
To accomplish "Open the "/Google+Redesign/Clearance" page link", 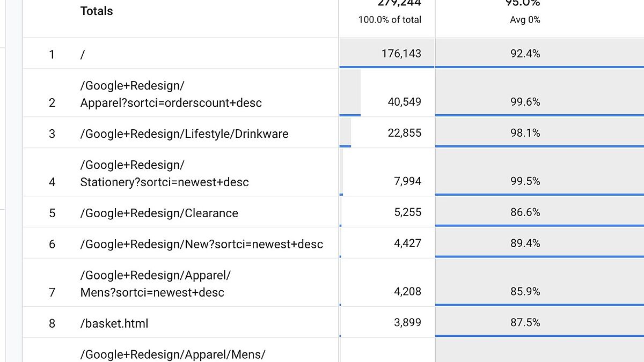I will click(x=159, y=213).
